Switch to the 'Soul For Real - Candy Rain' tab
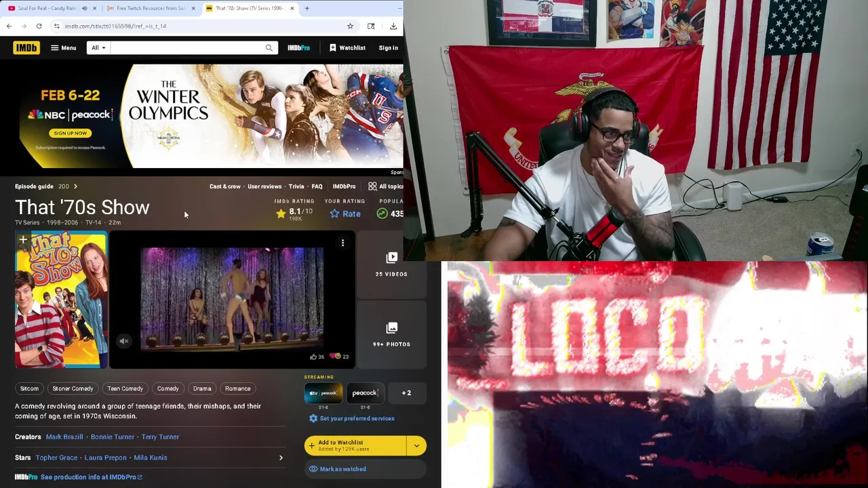868x488 pixels. (x=47, y=8)
